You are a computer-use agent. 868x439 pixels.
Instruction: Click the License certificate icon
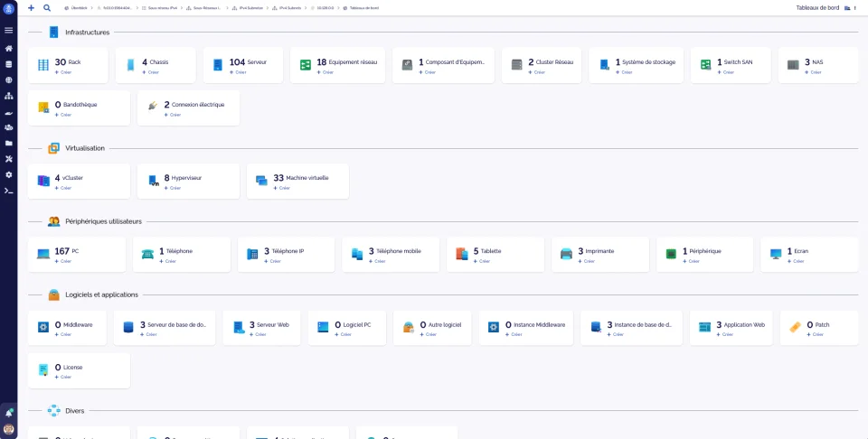(43, 370)
